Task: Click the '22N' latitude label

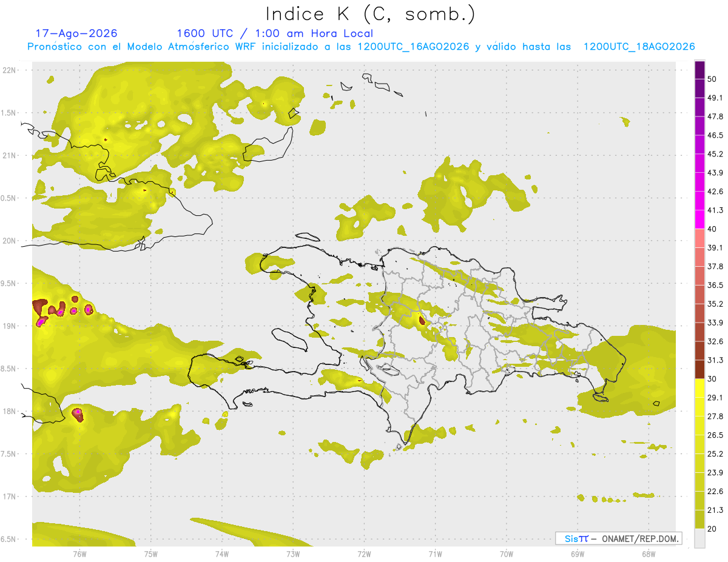Action: [x=9, y=70]
